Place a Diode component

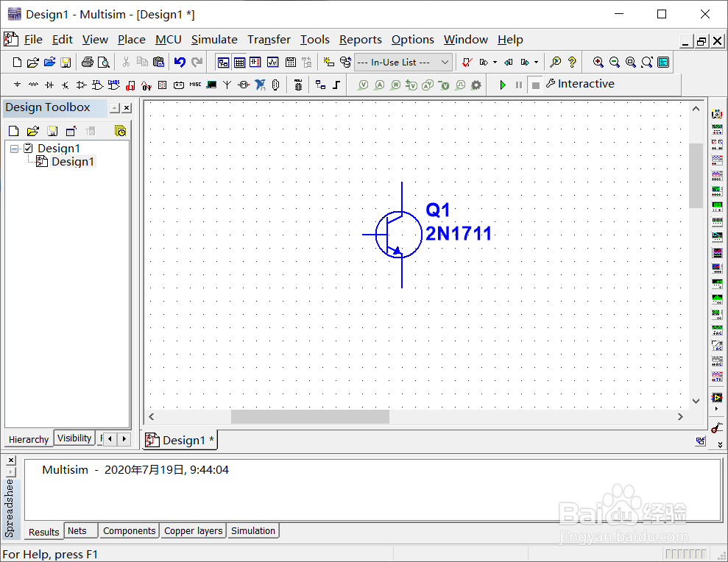[x=49, y=85]
